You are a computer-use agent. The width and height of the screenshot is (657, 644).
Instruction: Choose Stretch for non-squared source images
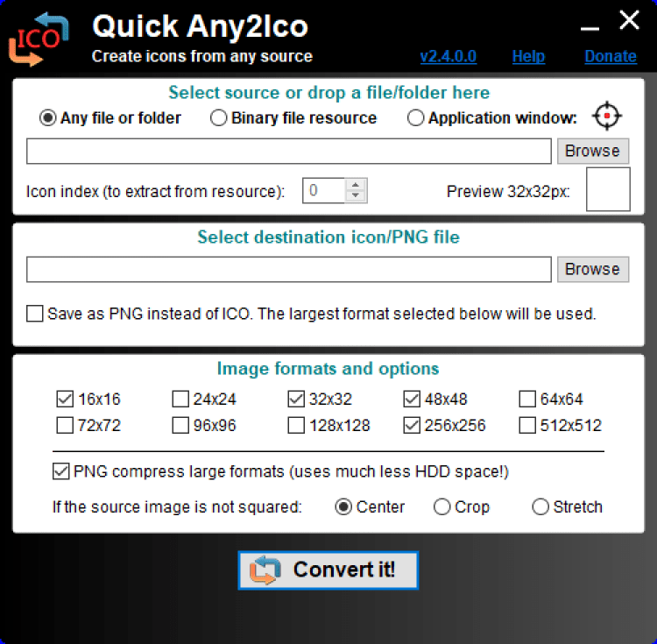540,506
